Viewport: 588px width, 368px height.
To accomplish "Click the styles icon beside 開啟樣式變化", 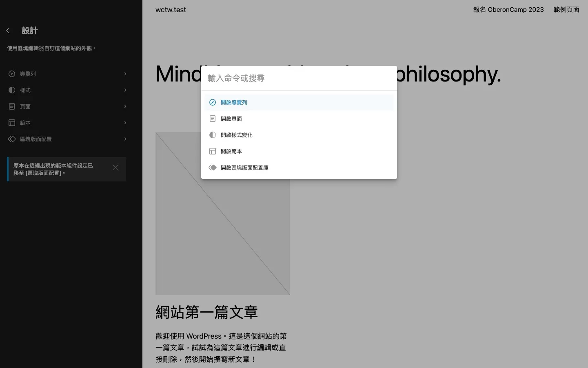I will tap(213, 134).
